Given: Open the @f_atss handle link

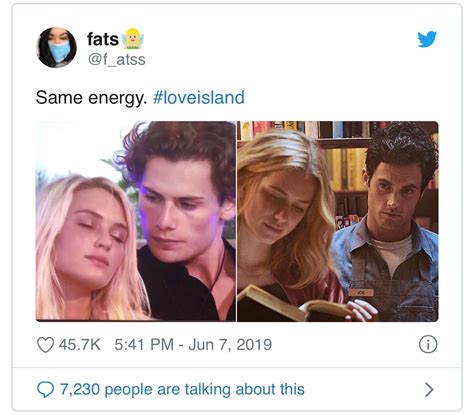Looking at the screenshot, I should [117, 60].
